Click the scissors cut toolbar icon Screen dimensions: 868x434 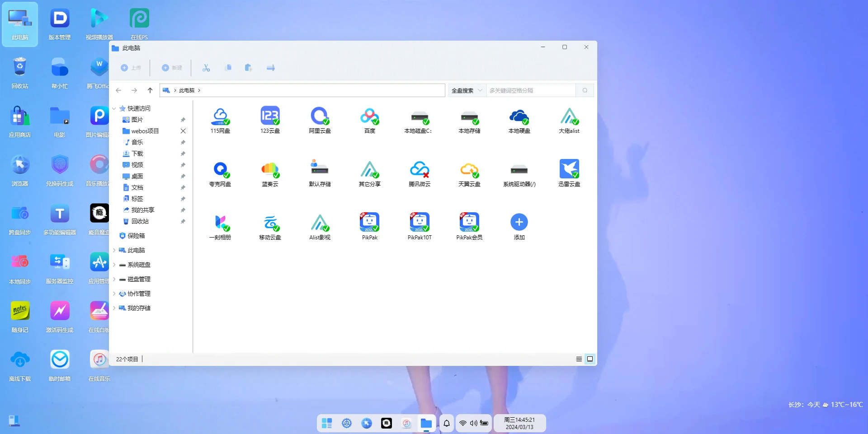(x=206, y=68)
